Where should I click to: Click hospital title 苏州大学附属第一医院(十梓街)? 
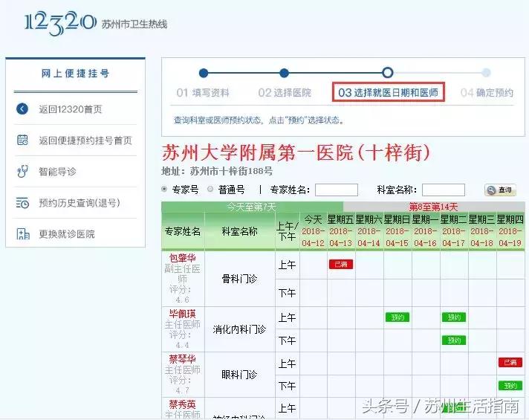pyautogui.click(x=296, y=152)
